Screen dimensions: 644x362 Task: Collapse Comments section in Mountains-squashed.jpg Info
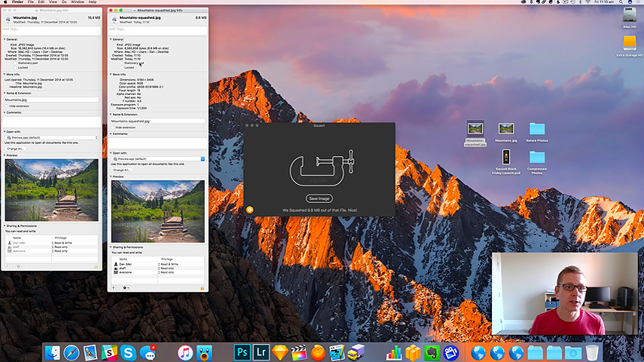click(x=111, y=133)
